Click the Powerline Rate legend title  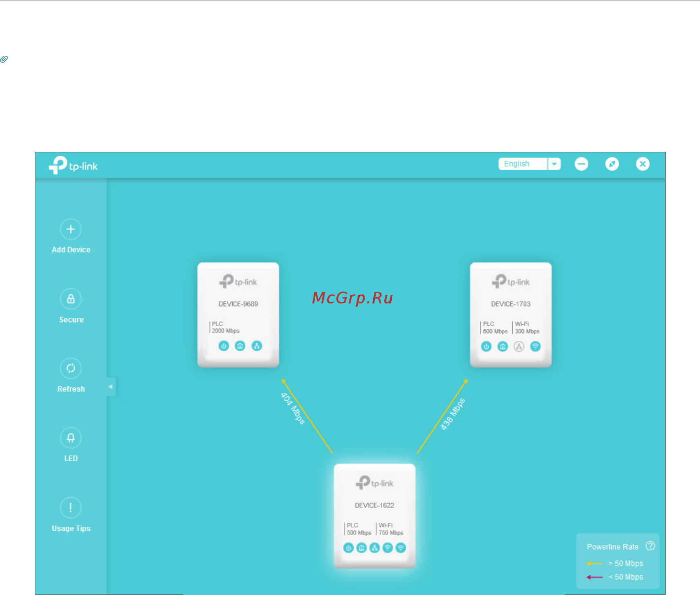(612, 547)
